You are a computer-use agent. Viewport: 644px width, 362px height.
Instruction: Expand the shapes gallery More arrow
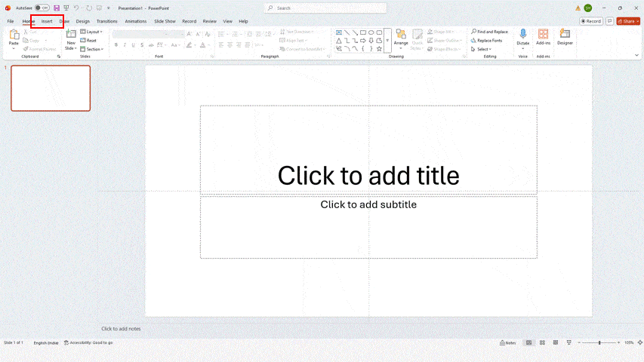click(387, 41)
